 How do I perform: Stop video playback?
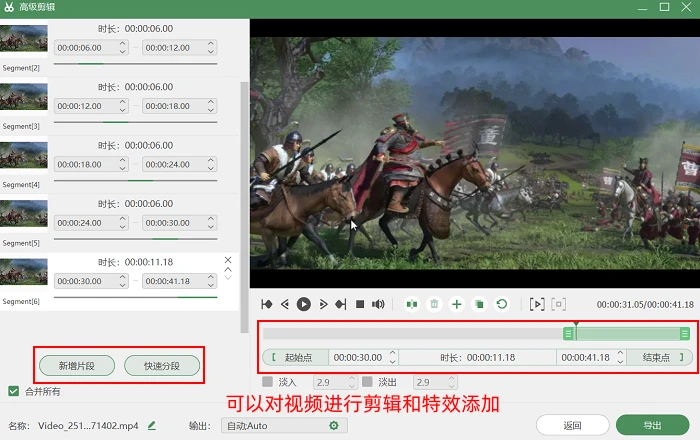pyautogui.click(x=360, y=304)
